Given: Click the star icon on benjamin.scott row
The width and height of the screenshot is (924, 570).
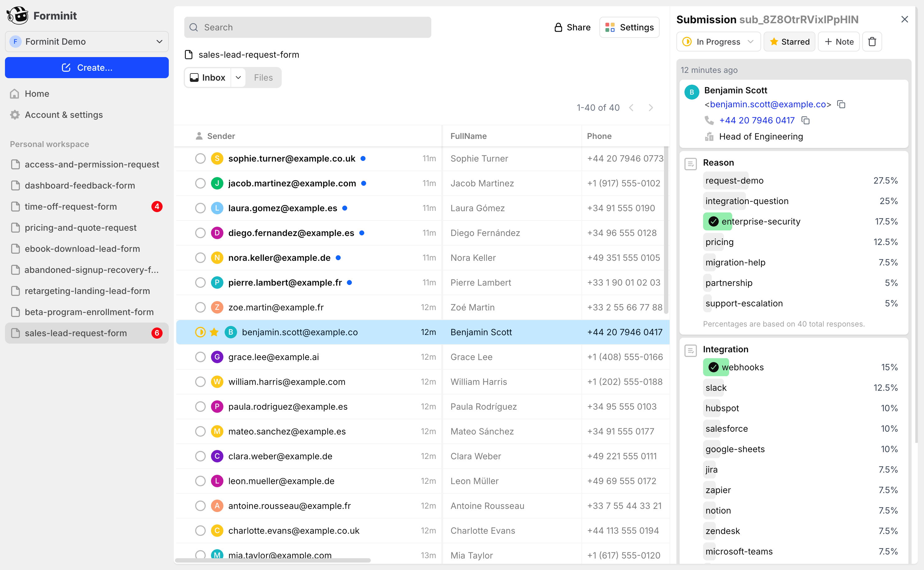Looking at the screenshot, I should pyautogui.click(x=214, y=332).
